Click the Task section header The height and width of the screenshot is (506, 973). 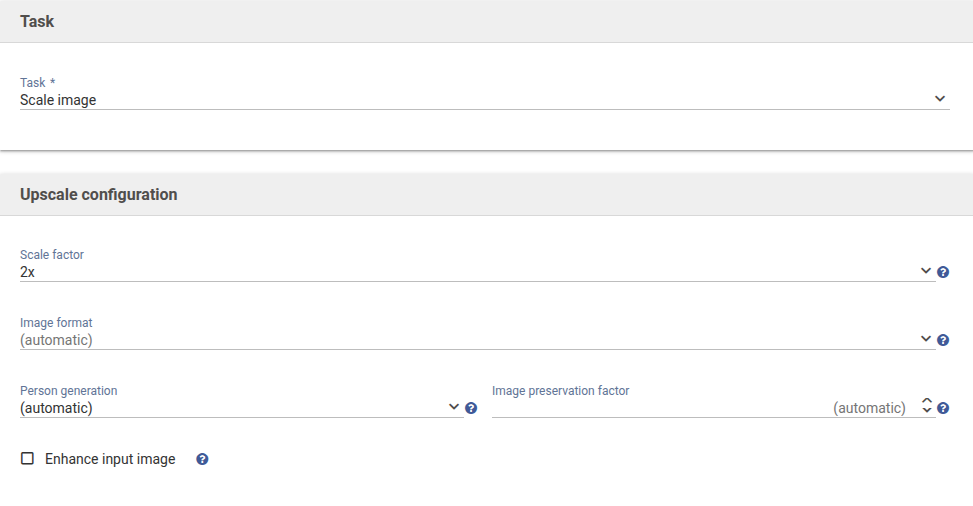[37, 21]
